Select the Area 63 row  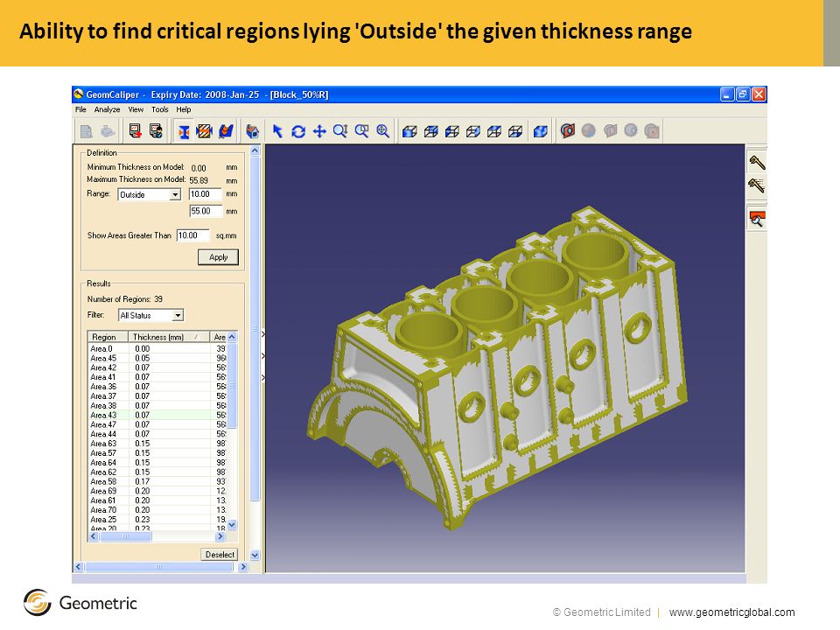click(158, 444)
